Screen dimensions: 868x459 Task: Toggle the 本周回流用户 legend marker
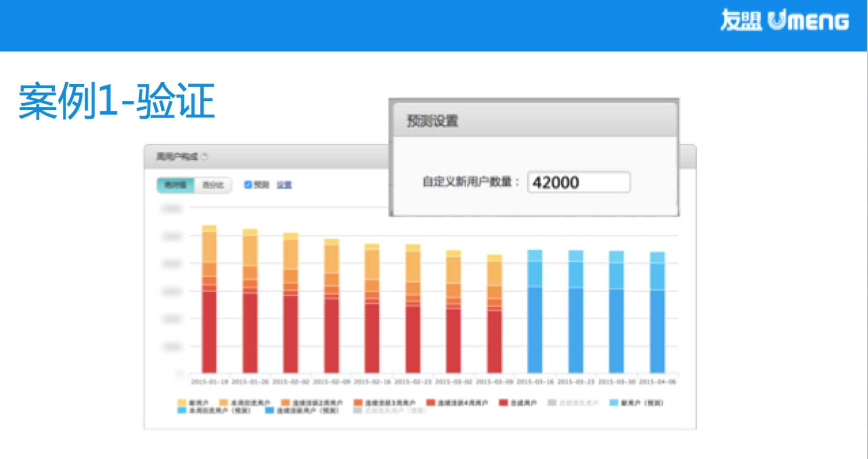(x=223, y=403)
